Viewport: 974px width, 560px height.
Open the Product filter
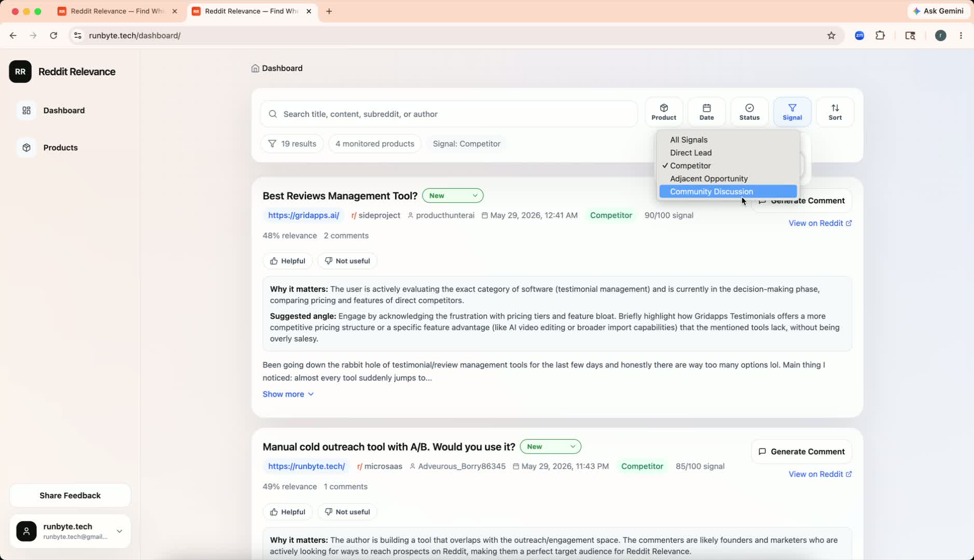[664, 111]
